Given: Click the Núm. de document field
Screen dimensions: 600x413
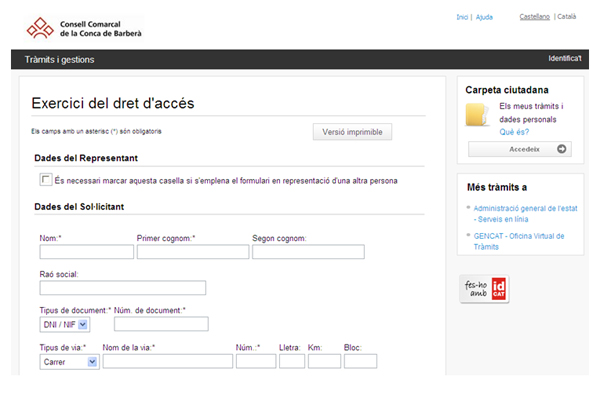Looking at the screenshot, I should pos(161,324).
